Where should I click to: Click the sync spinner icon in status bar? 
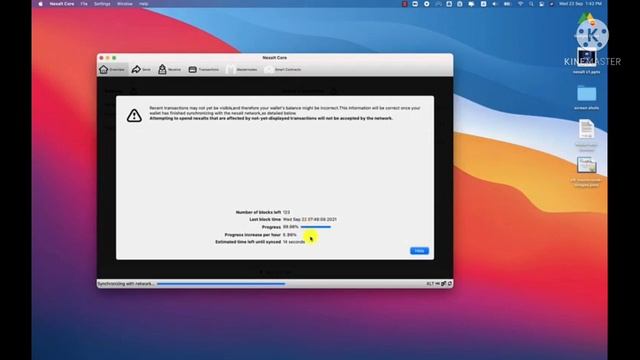[x=450, y=283]
